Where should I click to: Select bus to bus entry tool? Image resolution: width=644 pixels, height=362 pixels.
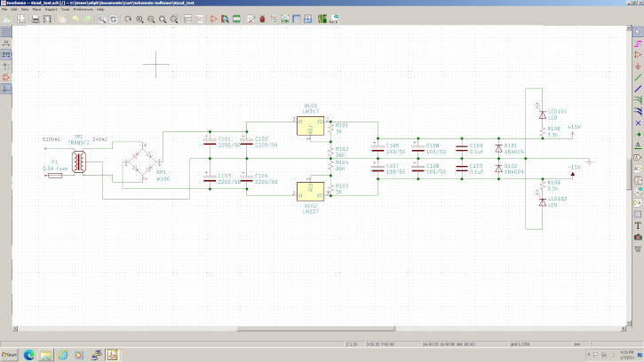coord(638,112)
